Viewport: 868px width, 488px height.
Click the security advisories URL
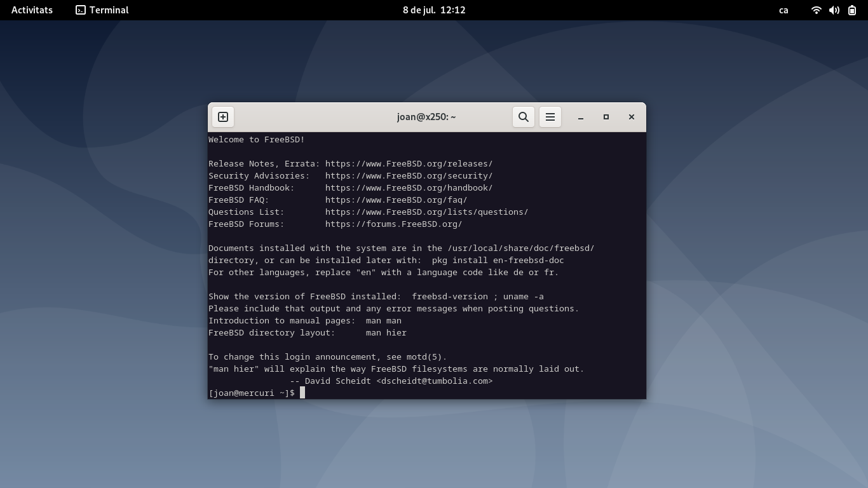[409, 175]
